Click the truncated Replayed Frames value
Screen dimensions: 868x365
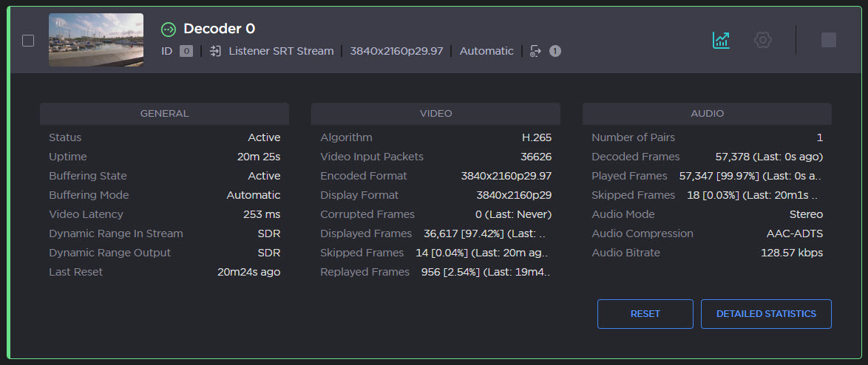pos(484,272)
